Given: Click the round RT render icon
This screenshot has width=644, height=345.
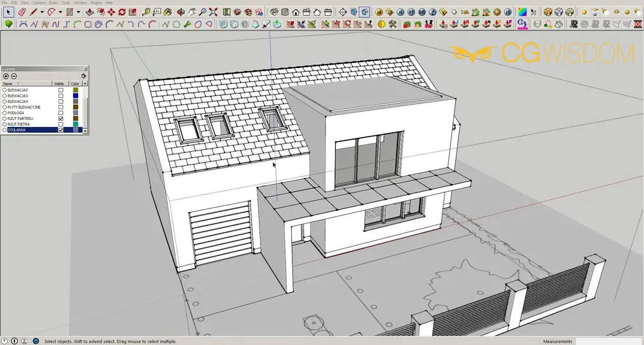Looking at the screenshot, I should (411, 12).
